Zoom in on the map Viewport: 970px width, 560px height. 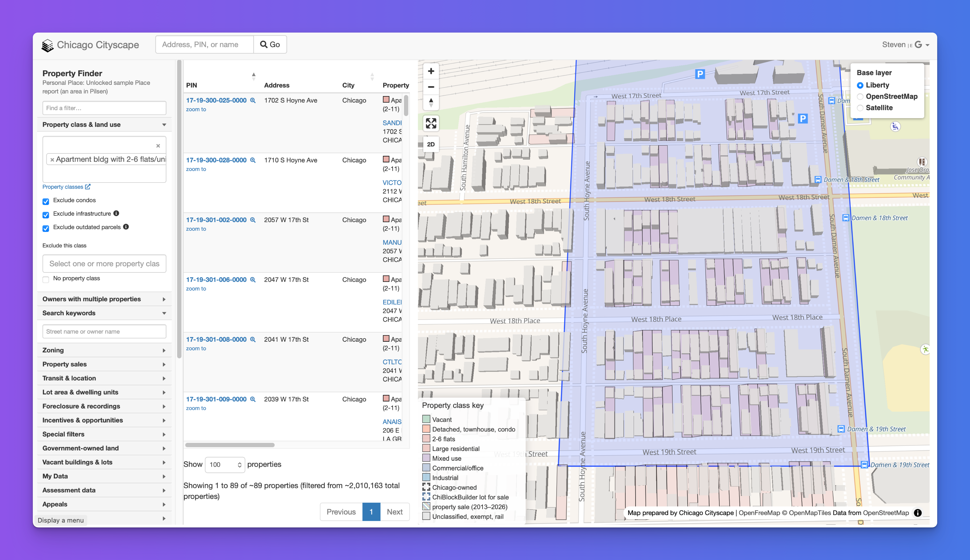click(431, 71)
